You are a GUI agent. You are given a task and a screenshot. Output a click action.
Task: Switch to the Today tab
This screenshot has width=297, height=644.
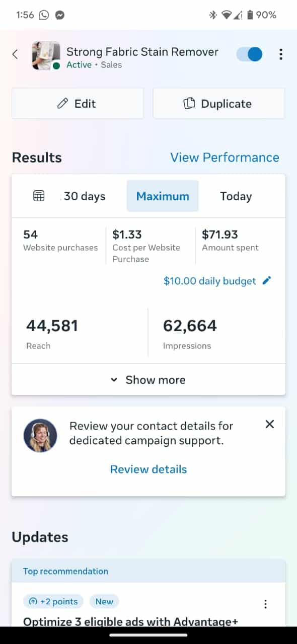pyautogui.click(x=236, y=196)
